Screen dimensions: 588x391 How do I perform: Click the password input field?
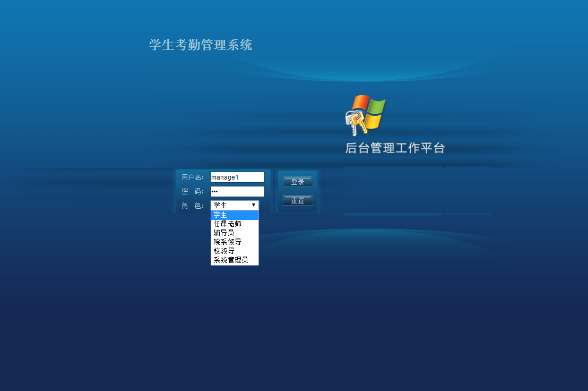(237, 191)
